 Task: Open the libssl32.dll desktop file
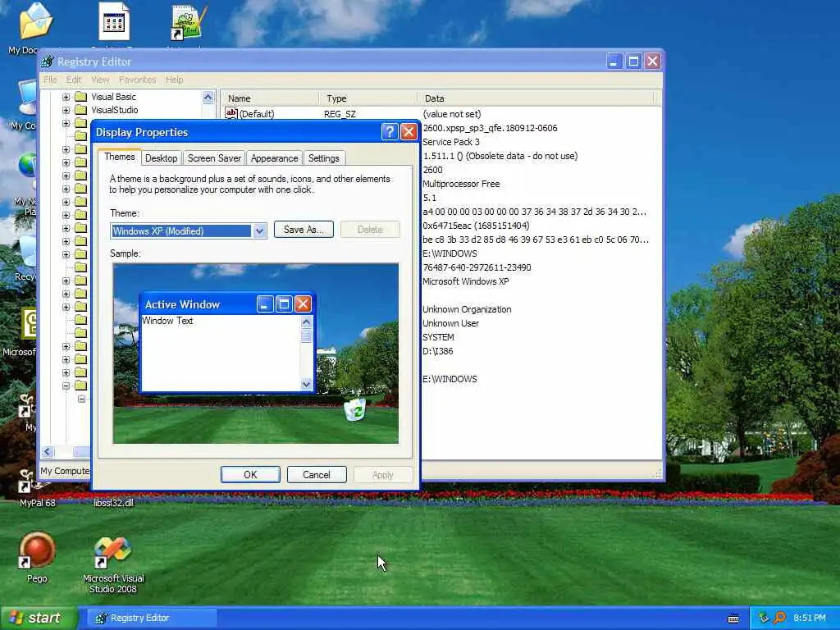tap(113, 503)
